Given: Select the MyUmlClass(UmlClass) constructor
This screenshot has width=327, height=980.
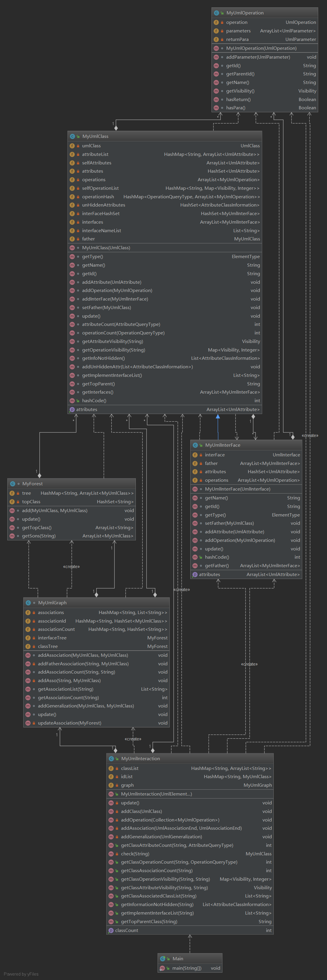Looking at the screenshot, I should [x=165, y=248].
